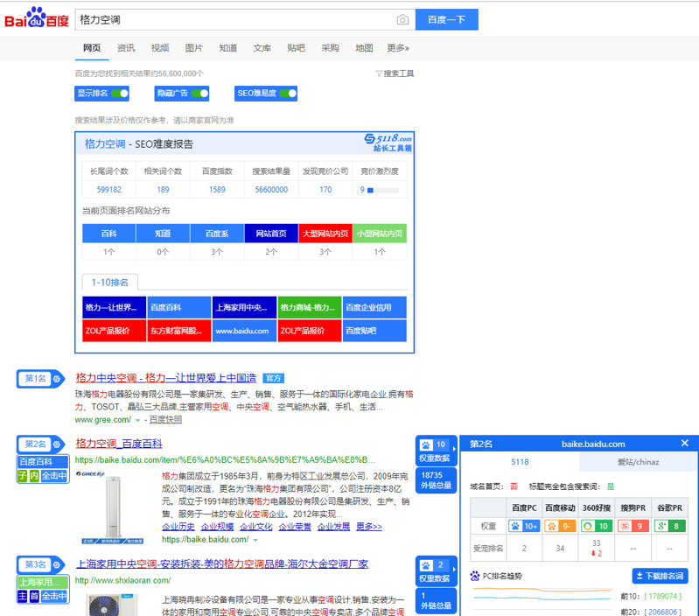This screenshot has width=699, height=616.
Task: Open the 百度快照 cached link
Action: tap(165, 420)
